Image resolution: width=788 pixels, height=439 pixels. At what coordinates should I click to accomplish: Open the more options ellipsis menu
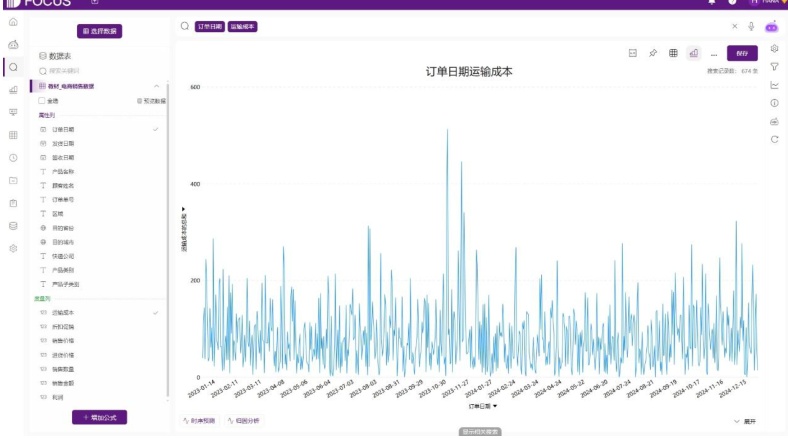point(714,54)
